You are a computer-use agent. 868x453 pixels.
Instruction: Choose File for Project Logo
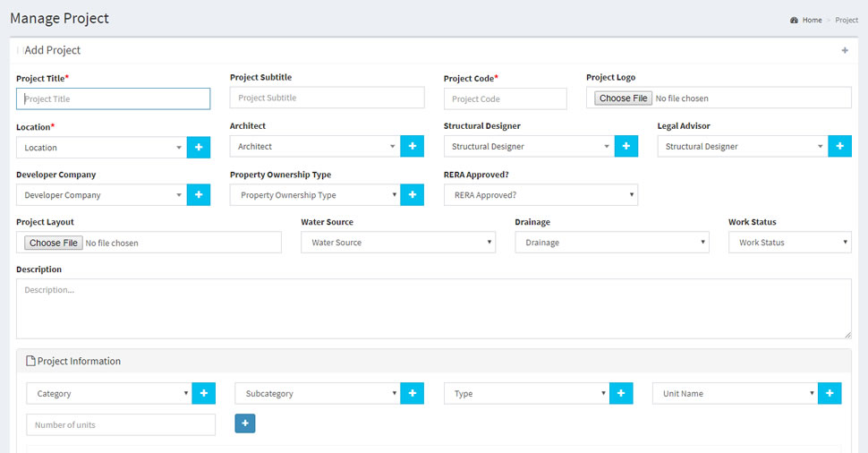[624, 98]
